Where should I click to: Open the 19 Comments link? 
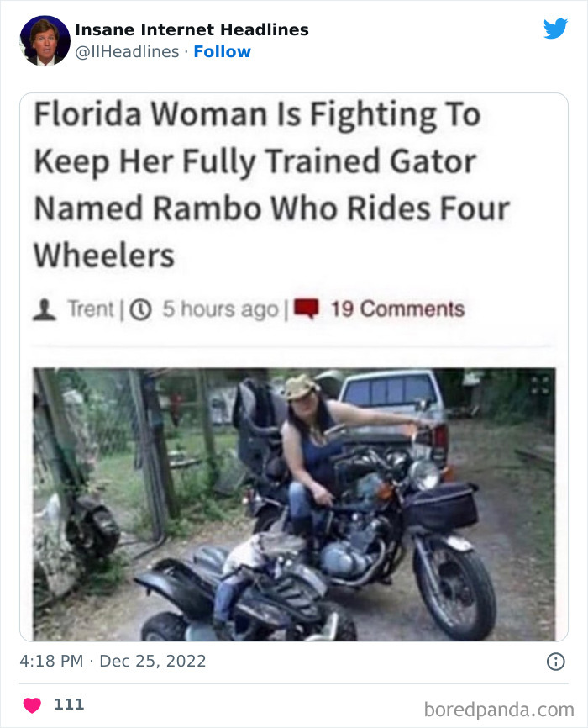[x=397, y=309]
